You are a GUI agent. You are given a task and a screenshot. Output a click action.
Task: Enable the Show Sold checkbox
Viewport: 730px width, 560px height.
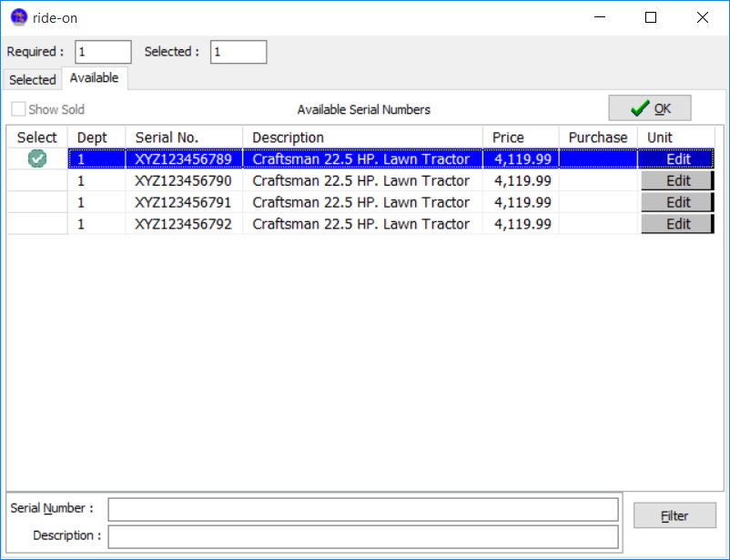18,109
